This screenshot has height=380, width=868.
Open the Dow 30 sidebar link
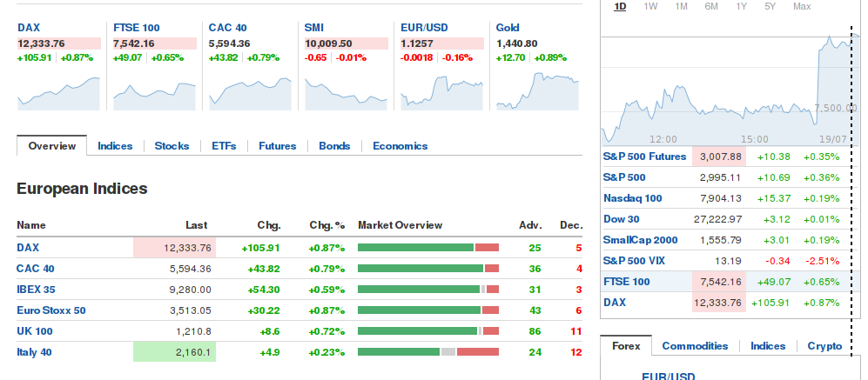click(621, 220)
